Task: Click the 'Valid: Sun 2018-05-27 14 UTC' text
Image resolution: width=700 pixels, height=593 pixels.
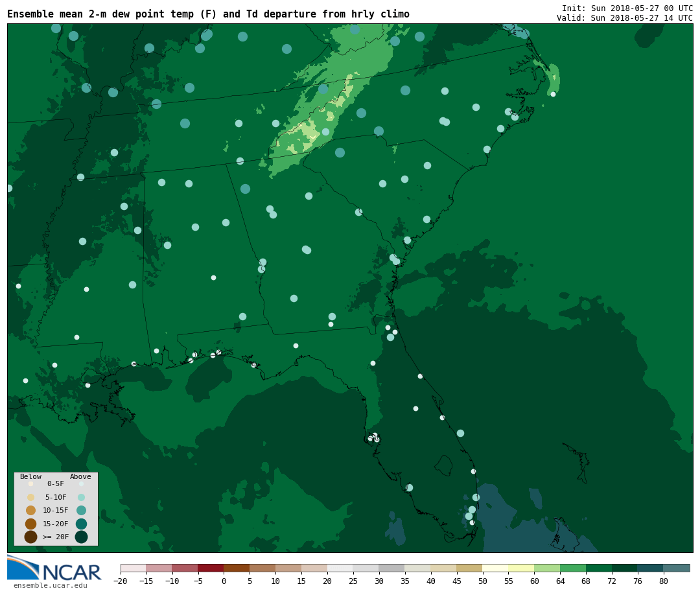Action: (x=624, y=18)
